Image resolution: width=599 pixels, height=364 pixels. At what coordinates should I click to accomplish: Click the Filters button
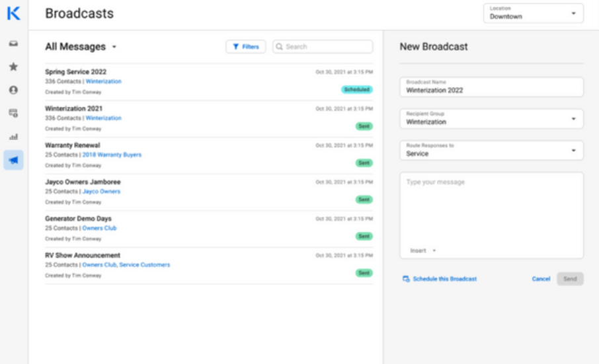(x=246, y=47)
